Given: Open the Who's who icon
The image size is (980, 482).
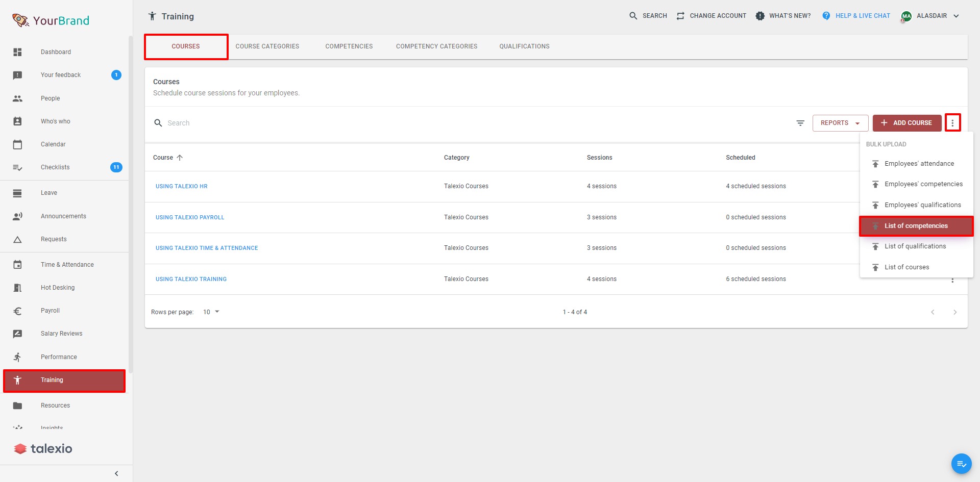Looking at the screenshot, I should pyautogui.click(x=17, y=121).
